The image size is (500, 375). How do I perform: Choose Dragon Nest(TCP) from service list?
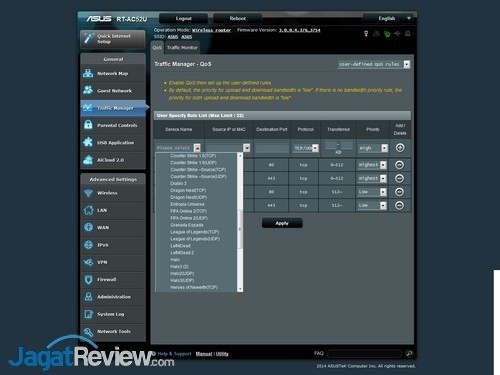(188, 190)
